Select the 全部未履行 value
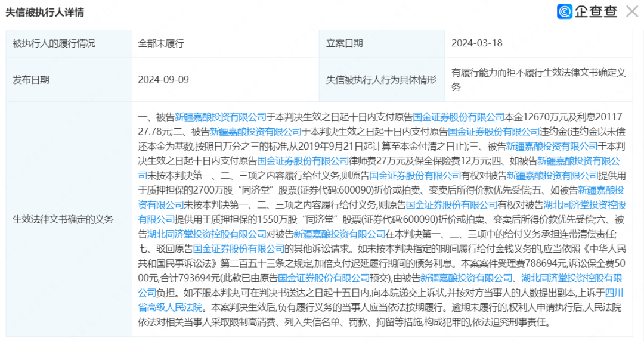This screenshot has height=342, width=644. coord(161,43)
